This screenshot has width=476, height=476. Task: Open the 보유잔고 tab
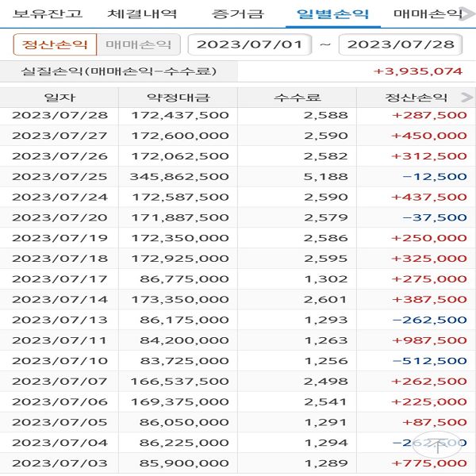[47, 13]
